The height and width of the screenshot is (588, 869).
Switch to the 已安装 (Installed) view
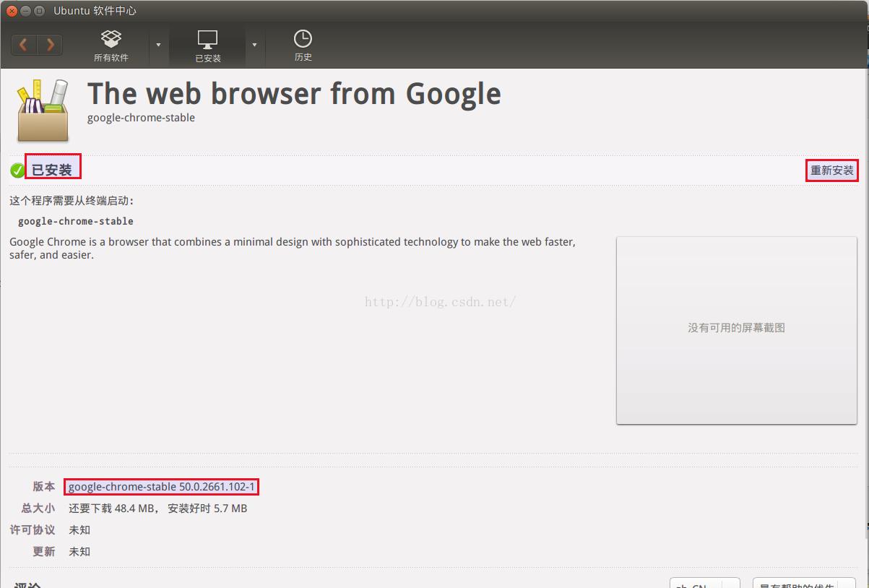pos(207,46)
